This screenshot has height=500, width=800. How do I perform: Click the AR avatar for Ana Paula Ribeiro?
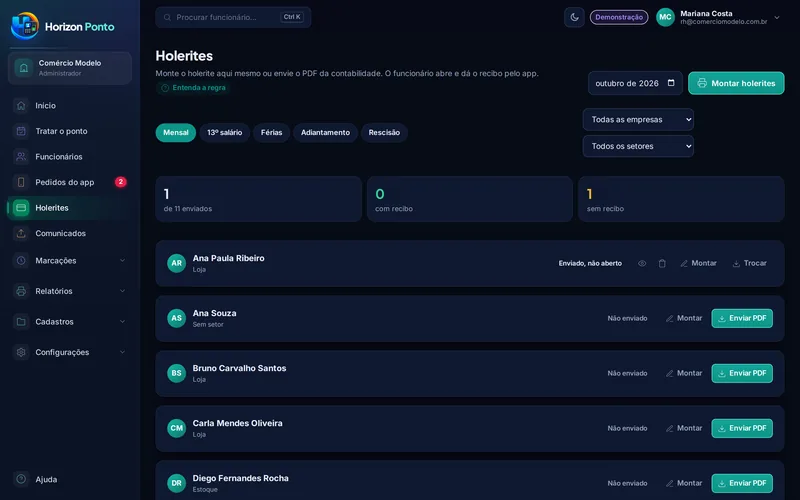177,263
